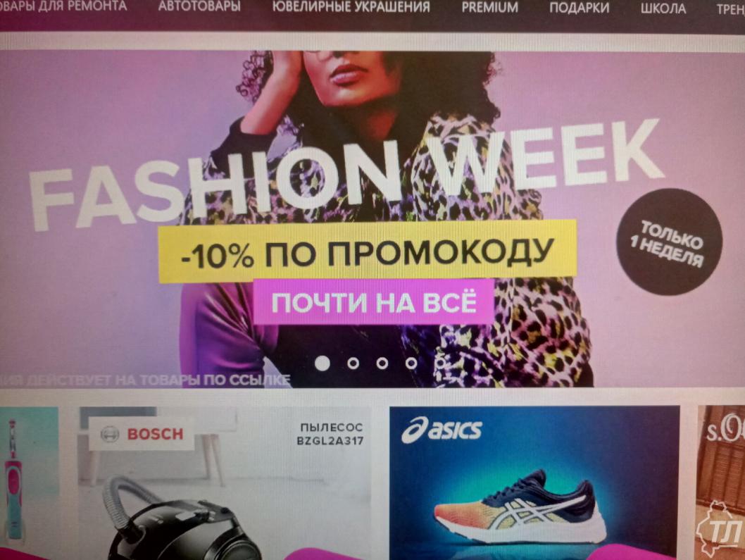Open the electric toothbrush tile
Screen dimensions: 745x560
point(28,483)
